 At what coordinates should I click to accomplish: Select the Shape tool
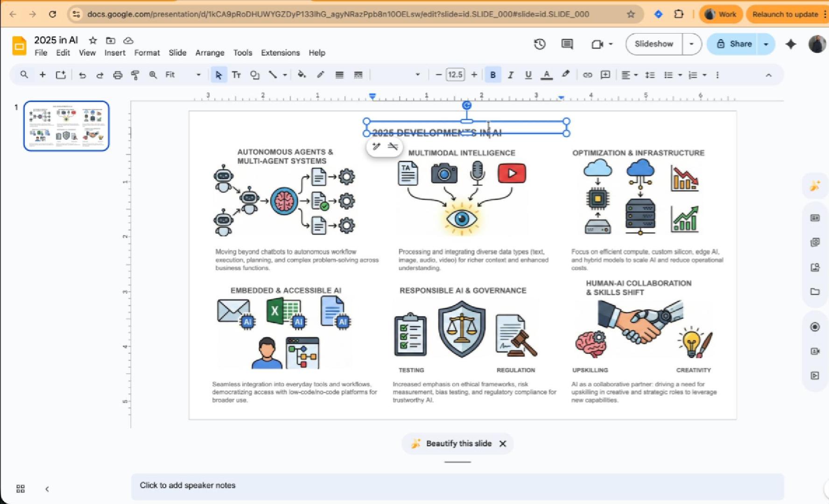(254, 75)
